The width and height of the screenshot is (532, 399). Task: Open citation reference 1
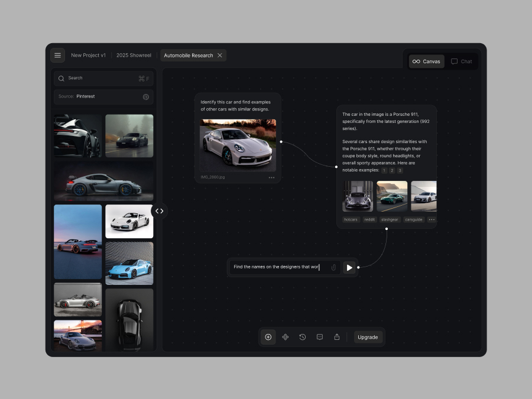(x=384, y=170)
